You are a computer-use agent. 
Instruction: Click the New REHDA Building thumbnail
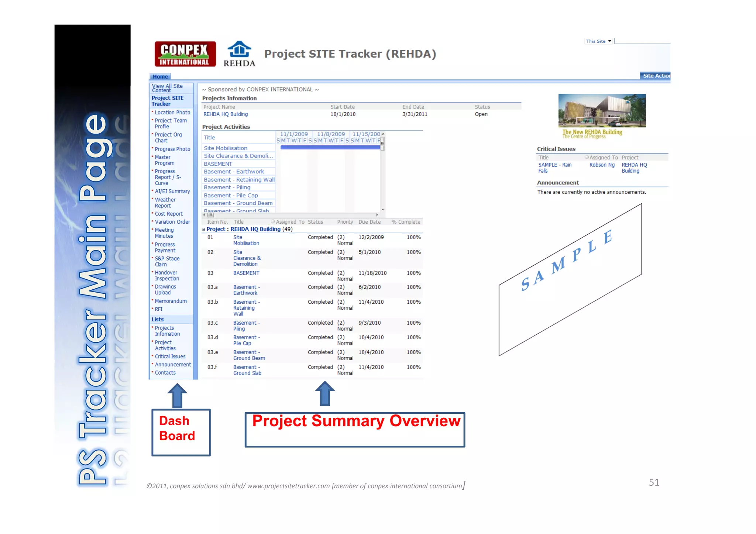pos(602,111)
